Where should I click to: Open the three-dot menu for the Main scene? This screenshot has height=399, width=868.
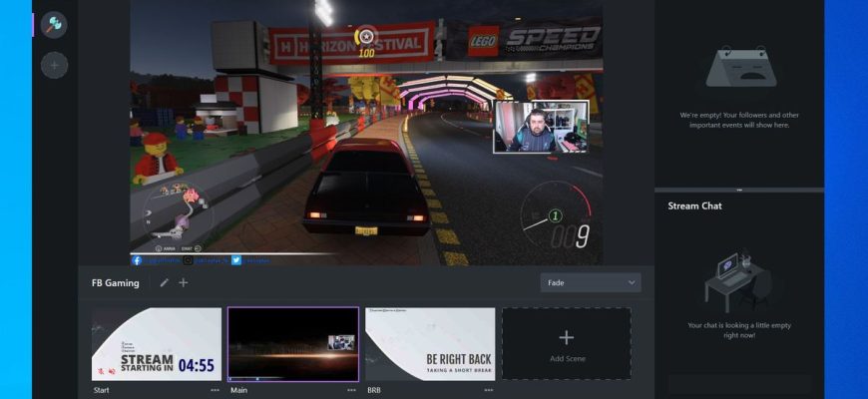[x=351, y=390]
